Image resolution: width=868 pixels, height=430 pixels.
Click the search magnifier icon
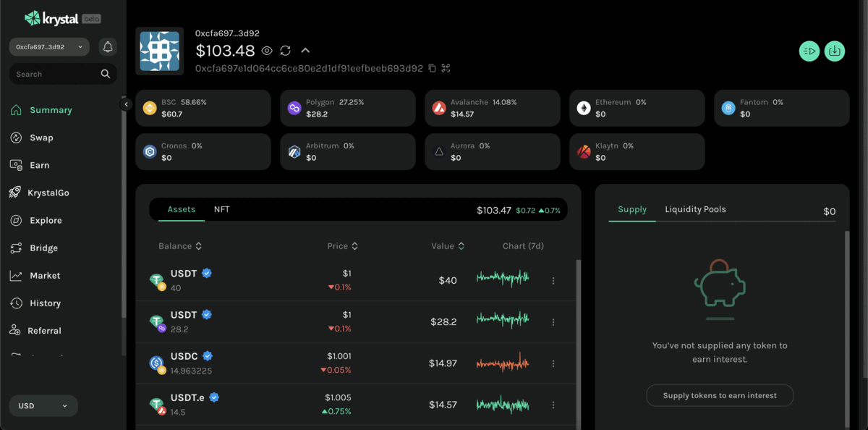pos(106,74)
